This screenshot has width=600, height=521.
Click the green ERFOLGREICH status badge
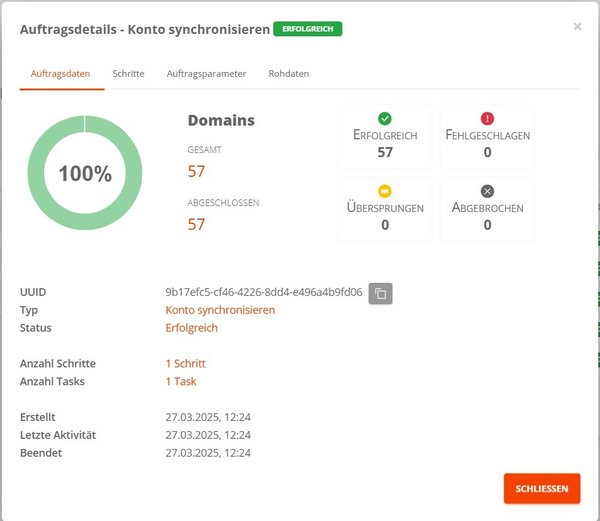308,29
